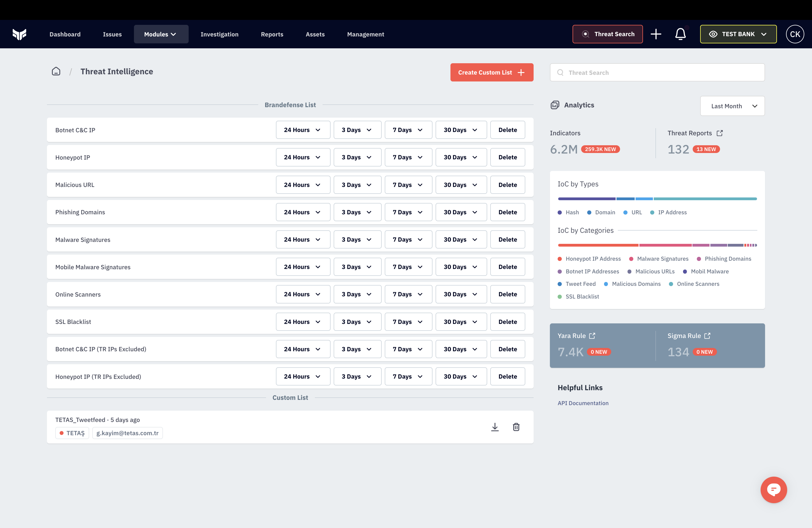Open the API Documentation link
The height and width of the screenshot is (528, 812).
point(583,403)
